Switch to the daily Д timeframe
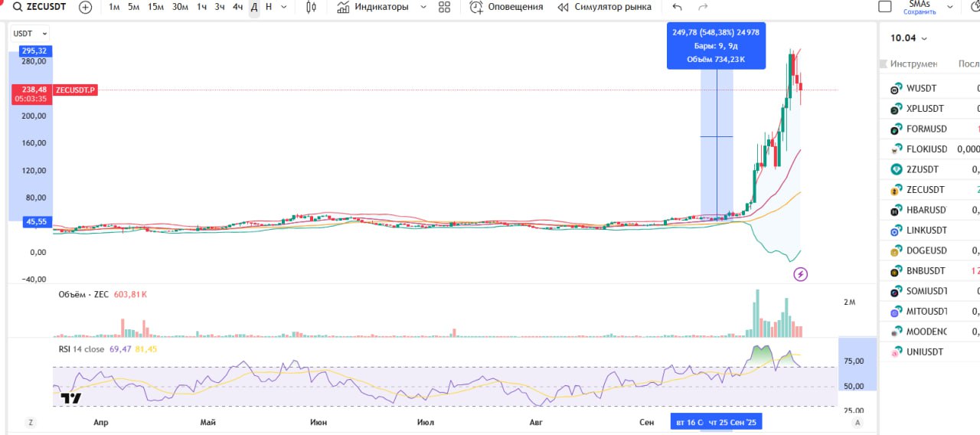This screenshot has width=980, height=435. (x=254, y=7)
